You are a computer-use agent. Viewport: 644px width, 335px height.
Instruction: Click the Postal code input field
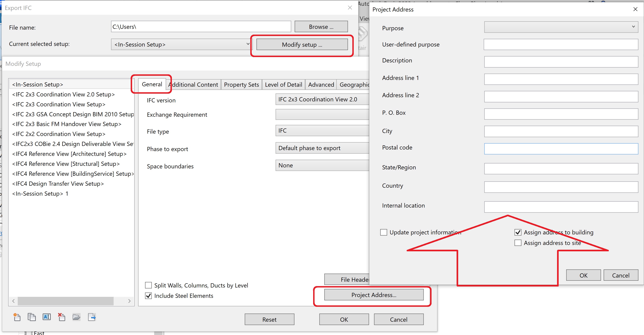pos(561,149)
